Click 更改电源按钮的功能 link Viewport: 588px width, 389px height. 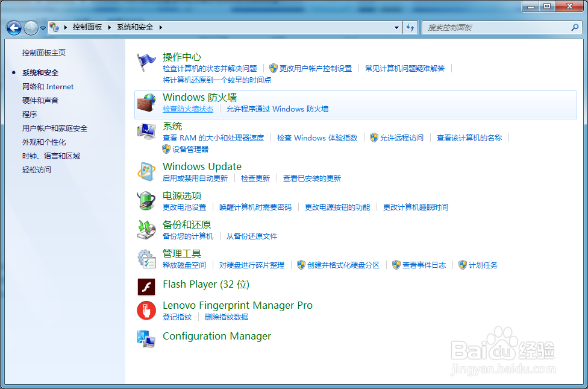(x=337, y=207)
